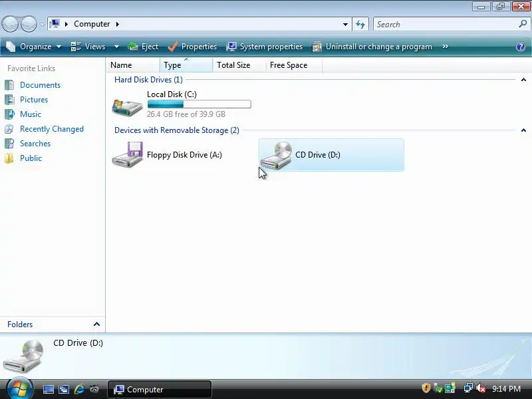
Task: Click the Computer taskbar button
Action: 160,390
